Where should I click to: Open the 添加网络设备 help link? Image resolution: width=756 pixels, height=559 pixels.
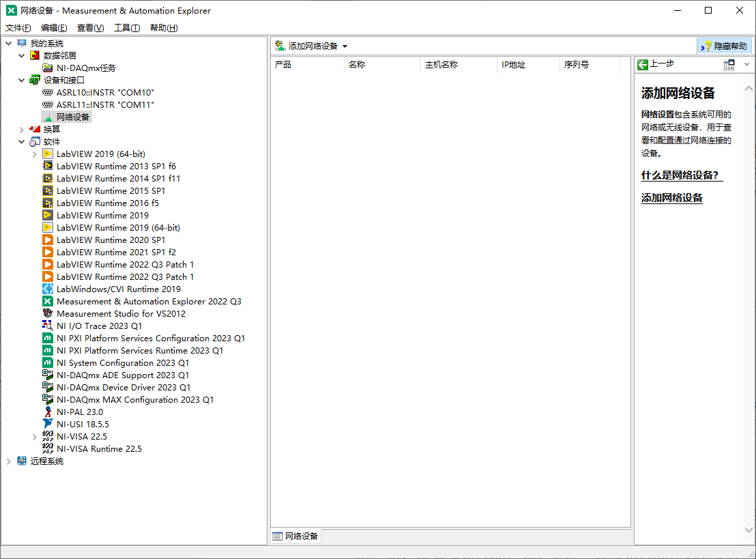pyautogui.click(x=671, y=198)
